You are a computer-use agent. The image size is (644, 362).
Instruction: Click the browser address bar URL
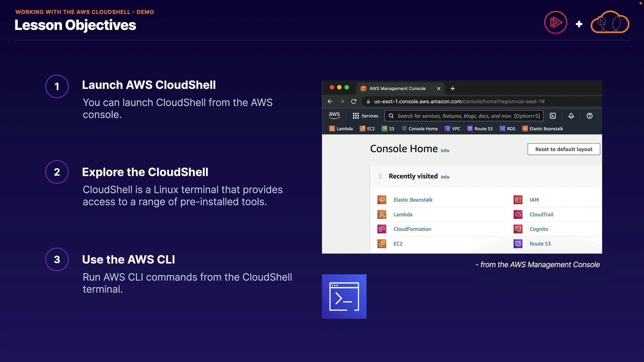[x=459, y=101]
